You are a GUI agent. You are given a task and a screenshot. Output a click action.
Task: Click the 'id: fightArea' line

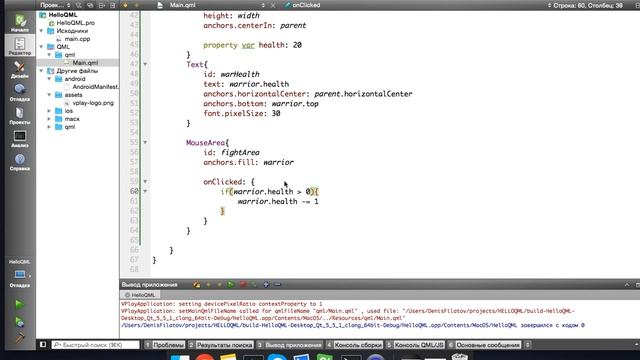231,152
